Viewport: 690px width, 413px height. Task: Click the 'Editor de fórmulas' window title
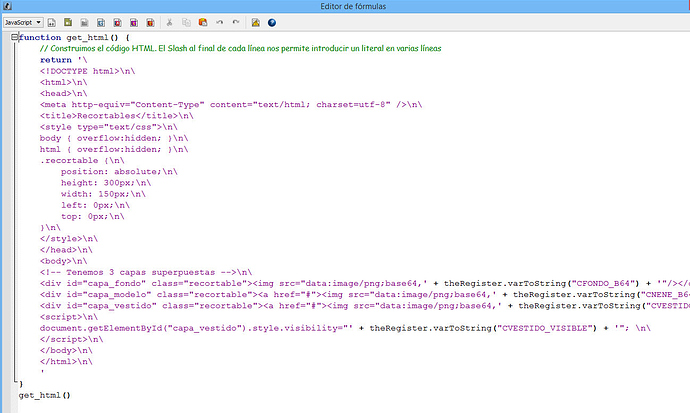353,6
